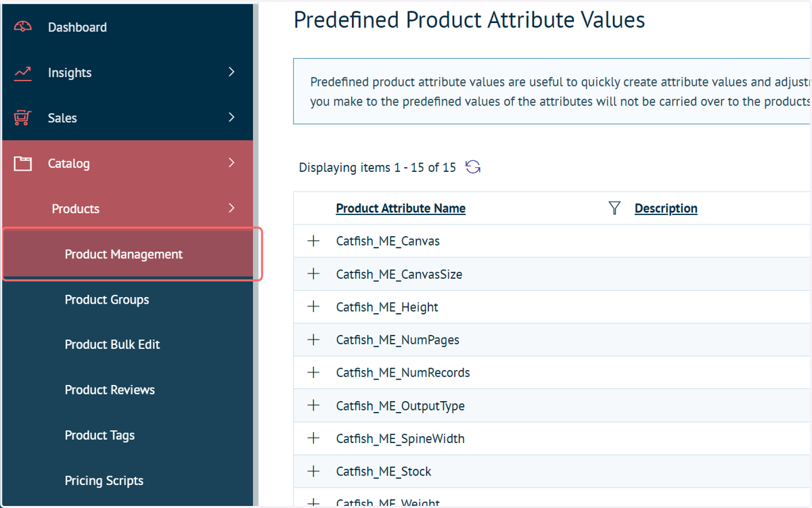Toggle the Products submenu chevron

pos(231,208)
